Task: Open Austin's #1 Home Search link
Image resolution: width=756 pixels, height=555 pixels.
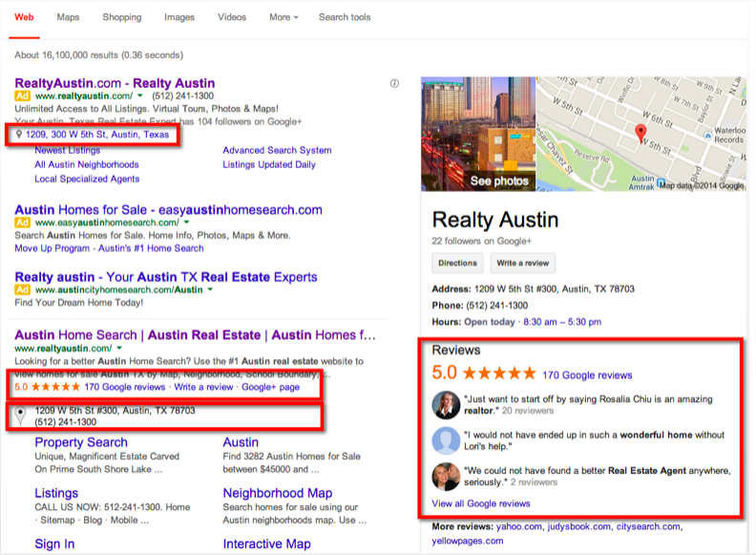Action: coord(151,248)
